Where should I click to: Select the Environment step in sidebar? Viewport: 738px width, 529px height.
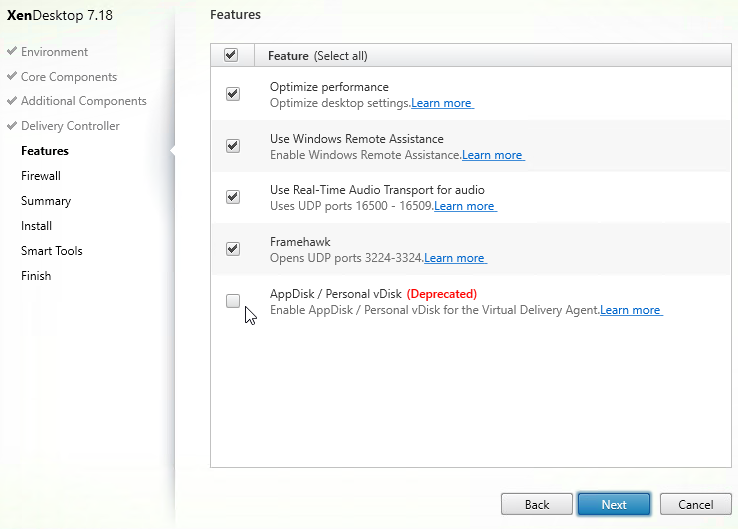pos(54,52)
